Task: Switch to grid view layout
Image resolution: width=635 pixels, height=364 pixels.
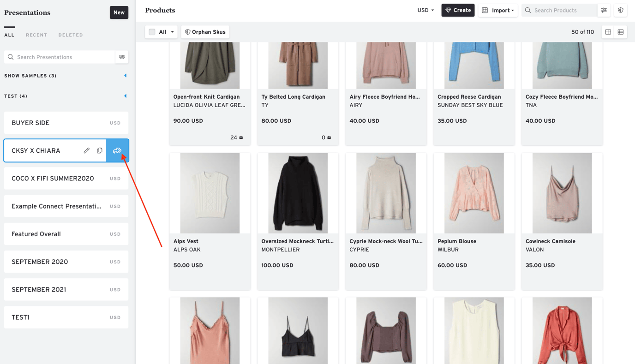Action: click(x=608, y=32)
